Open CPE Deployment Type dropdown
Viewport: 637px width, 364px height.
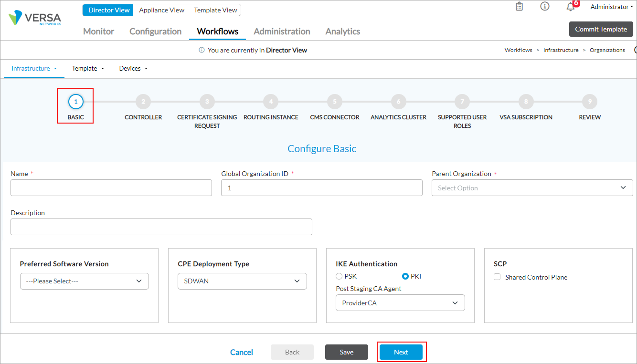pos(242,281)
